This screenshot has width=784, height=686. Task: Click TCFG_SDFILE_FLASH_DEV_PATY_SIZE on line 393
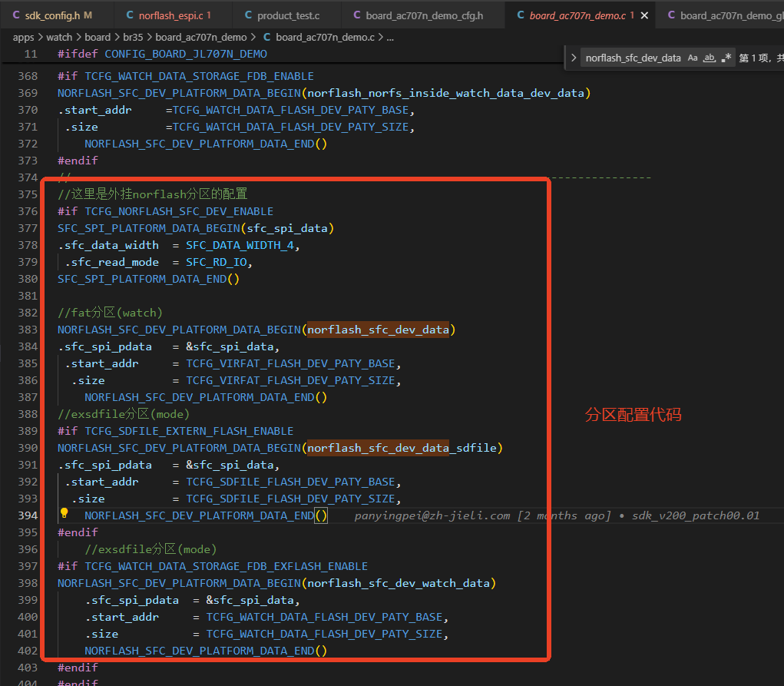(290, 499)
